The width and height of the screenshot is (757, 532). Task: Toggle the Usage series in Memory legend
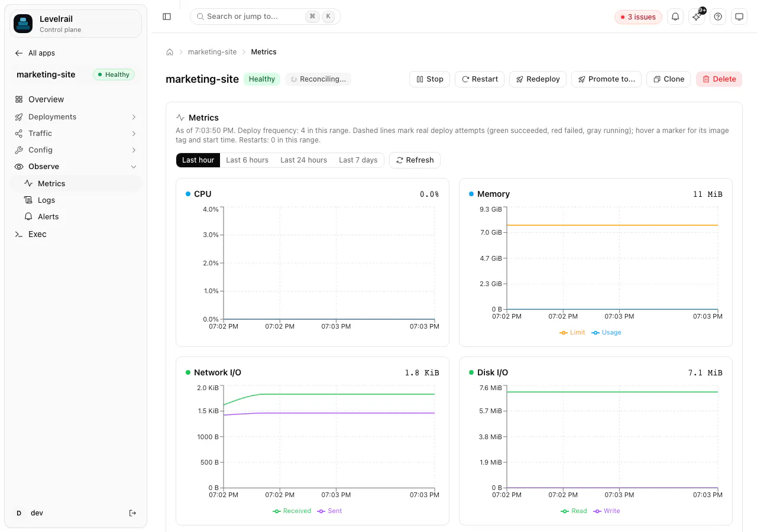coord(607,332)
